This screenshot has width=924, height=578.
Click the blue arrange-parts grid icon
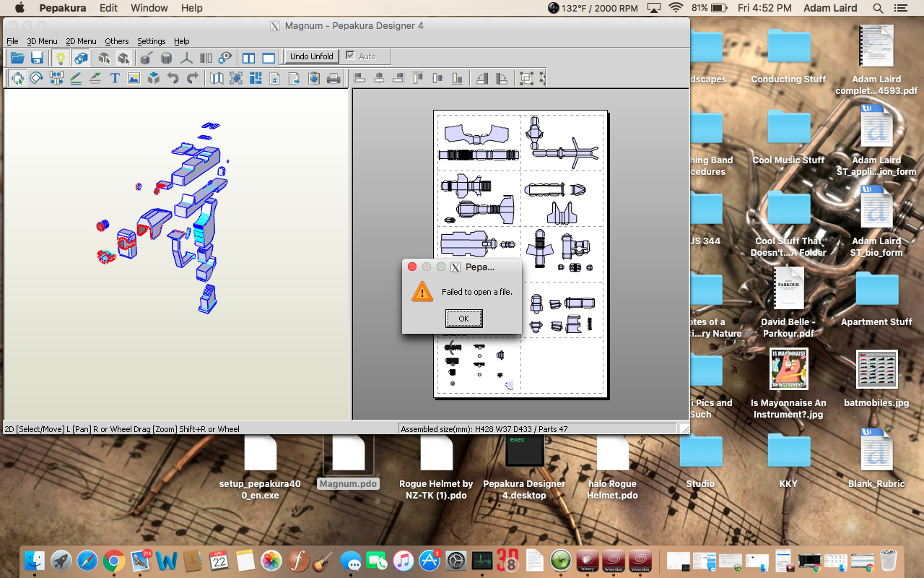click(256, 78)
